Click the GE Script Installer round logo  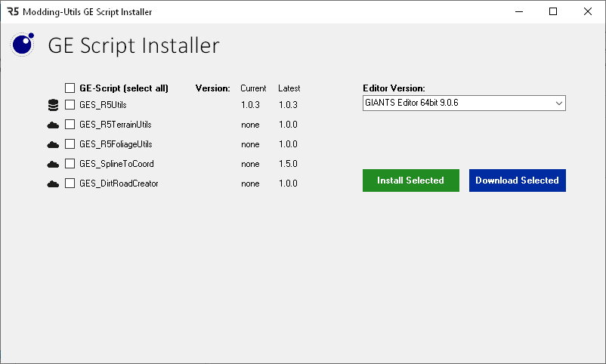tap(22, 45)
